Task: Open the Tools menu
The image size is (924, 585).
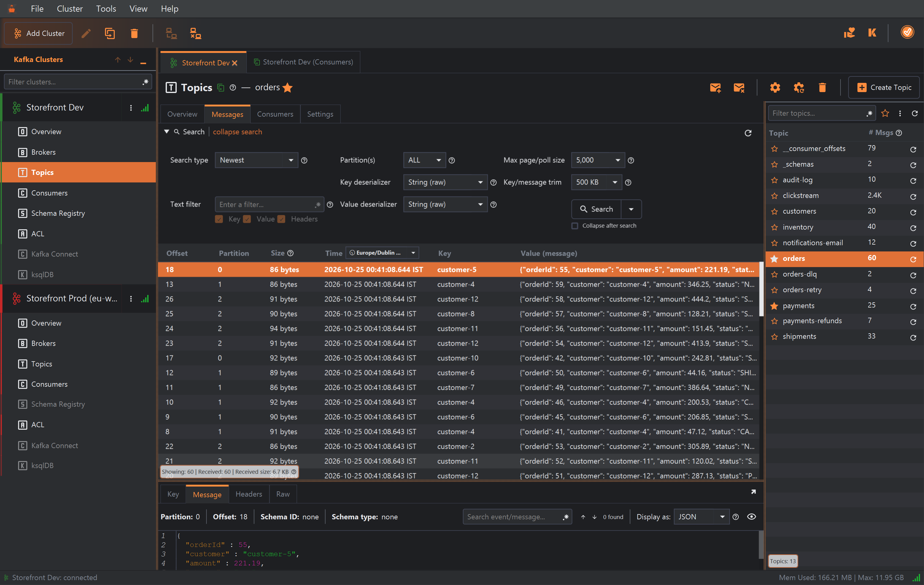Action: click(106, 9)
